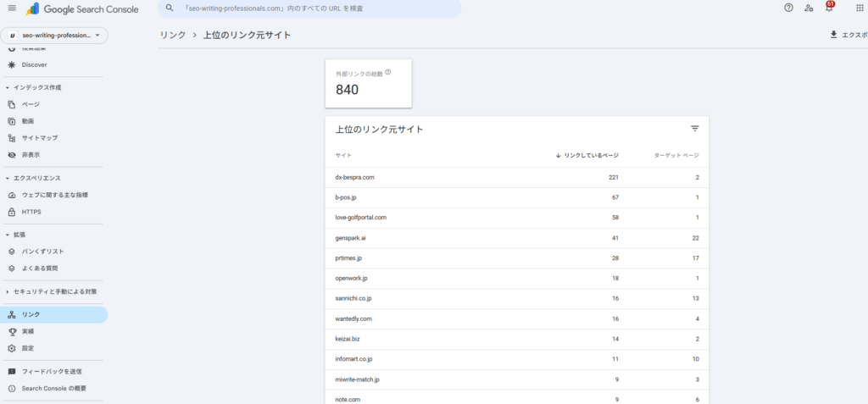Click the search magnifier icon
Viewport: 868px width, 404px height.
tap(170, 8)
